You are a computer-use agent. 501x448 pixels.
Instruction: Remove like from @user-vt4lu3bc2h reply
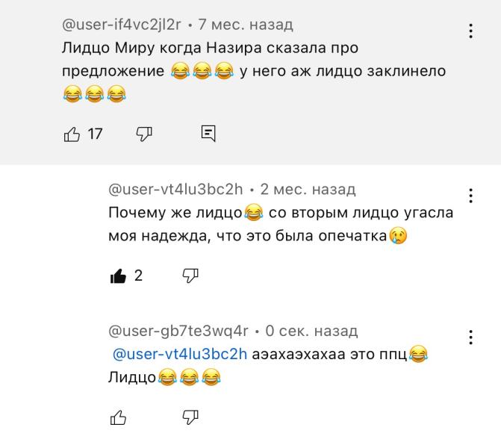[118, 276]
